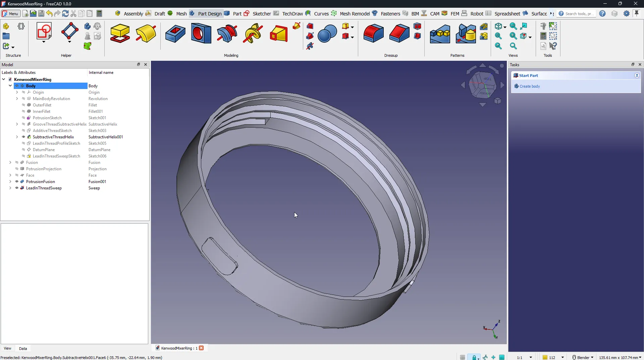Open the Blender navigation style dropdown

coord(583,357)
